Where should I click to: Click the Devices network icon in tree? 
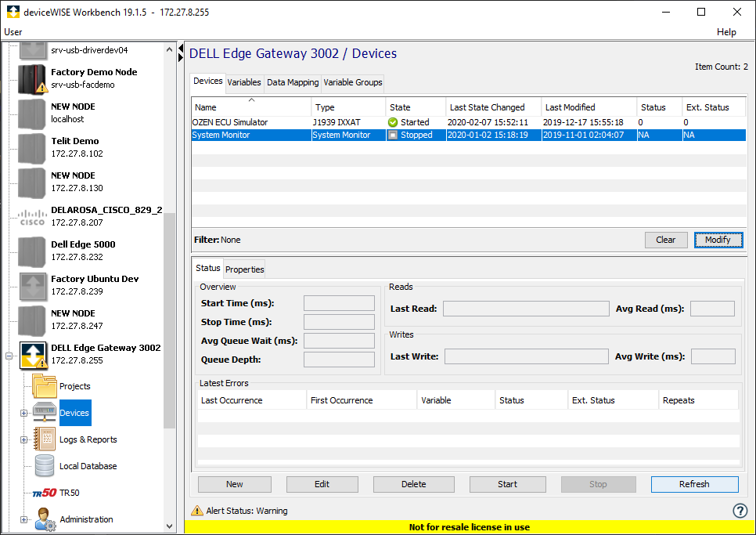(45, 413)
